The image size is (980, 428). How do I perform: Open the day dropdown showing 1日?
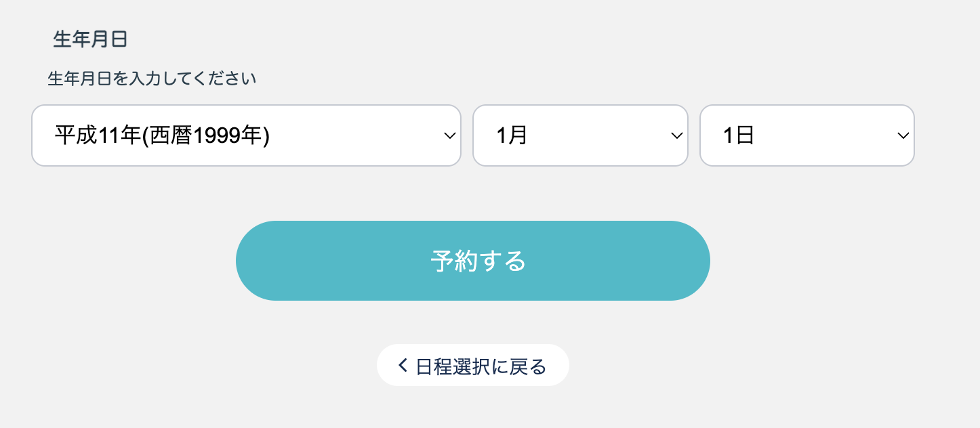tap(807, 135)
